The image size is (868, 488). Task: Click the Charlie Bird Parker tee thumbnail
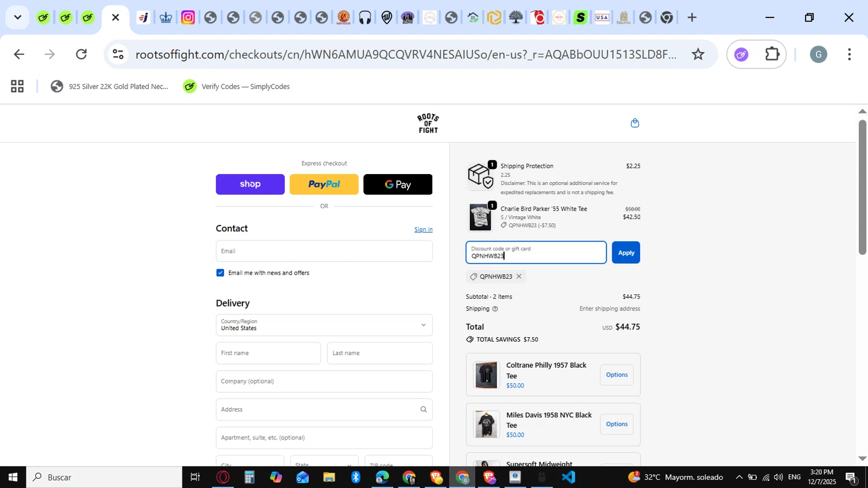(480, 217)
